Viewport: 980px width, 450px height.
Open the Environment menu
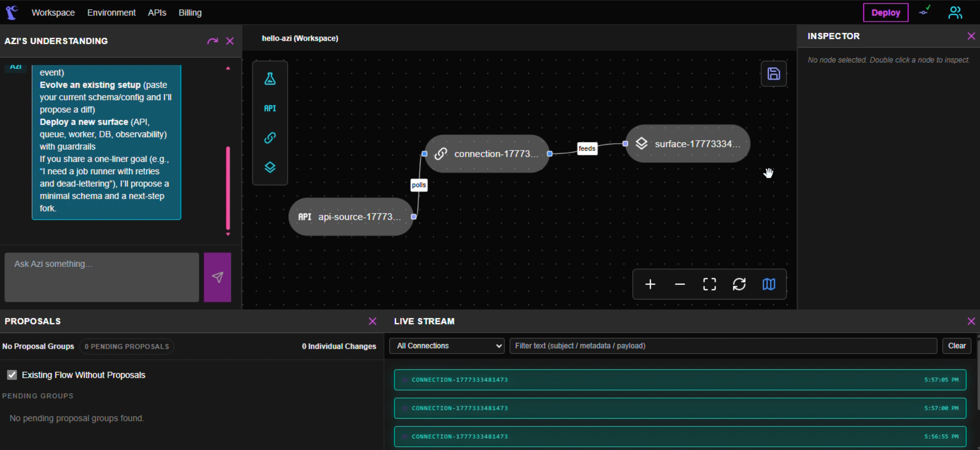tap(111, 13)
